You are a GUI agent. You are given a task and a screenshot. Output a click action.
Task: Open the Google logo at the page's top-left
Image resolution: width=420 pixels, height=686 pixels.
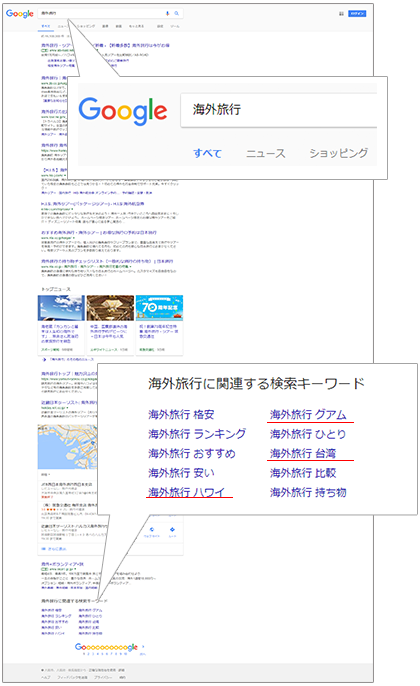coord(20,14)
